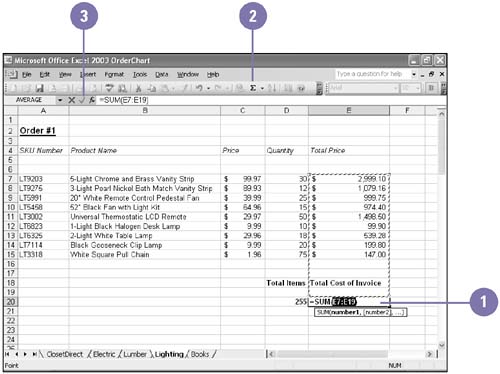Confirm entry with the Enter checkmark
Image resolution: width=500 pixels, height=374 pixels.
[x=82, y=100]
